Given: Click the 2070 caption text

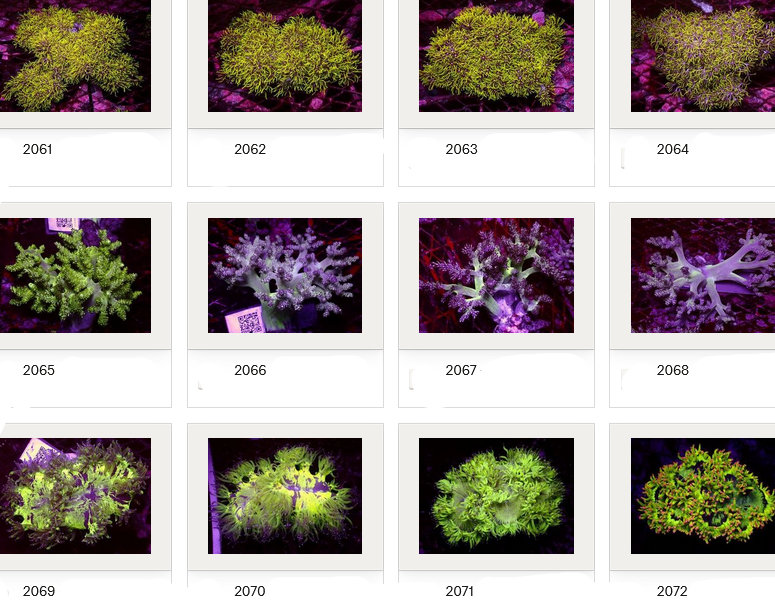Looking at the screenshot, I should [x=250, y=591].
